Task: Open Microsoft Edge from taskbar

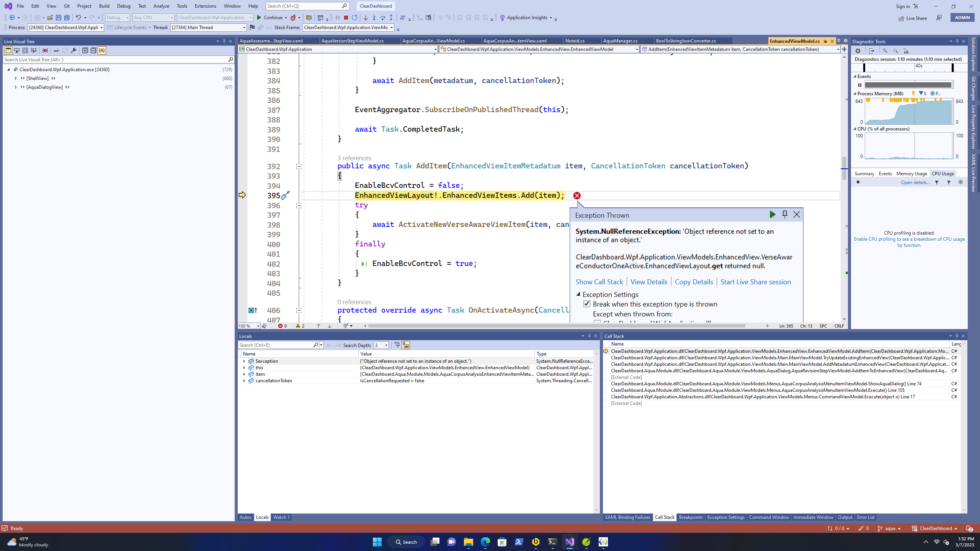Action: 485,542
